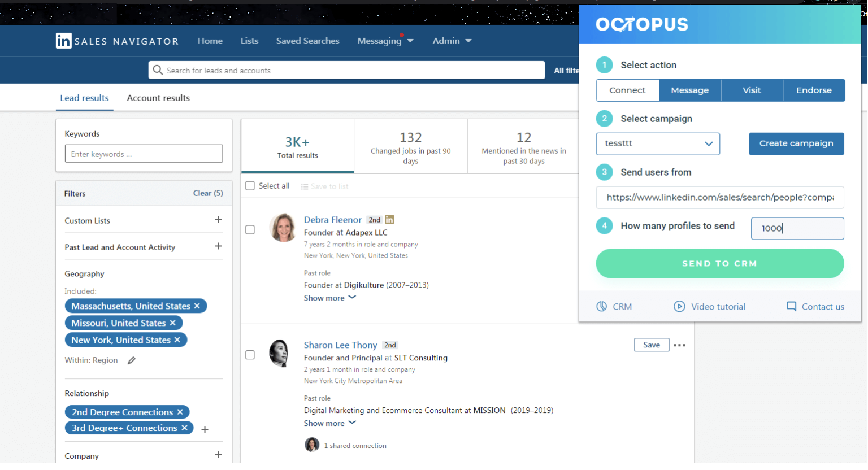Edit the Within: Region pencil icon
The image size is (868, 470).
click(x=132, y=360)
